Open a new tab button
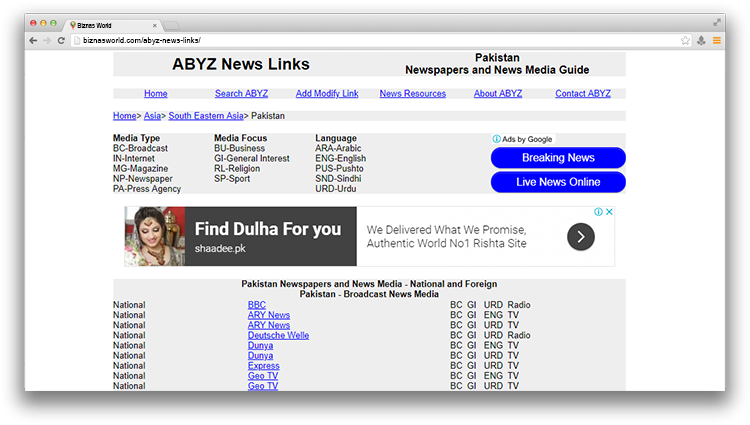Screen dimensions: 750x425 click(171, 25)
